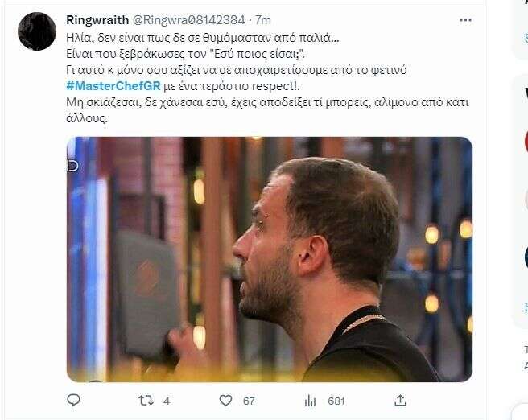This screenshot has width=528, height=420.
Task: Open the three-dot more options menu
Action: click(x=465, y=21)
